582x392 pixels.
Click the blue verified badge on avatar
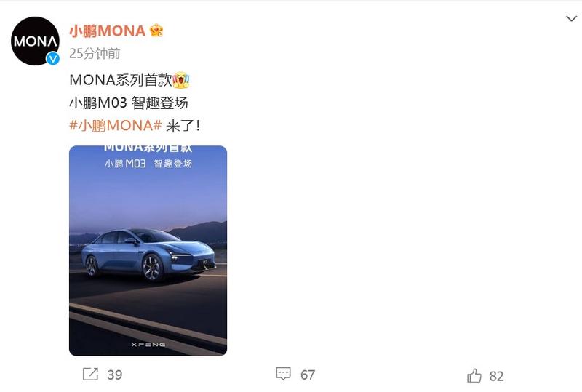tap(52, 58)
